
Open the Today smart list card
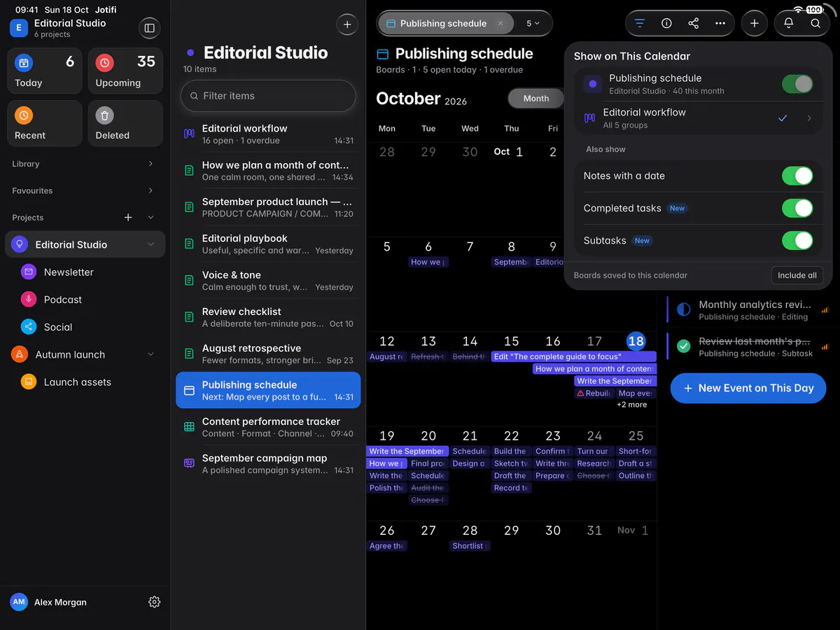pos(45,71)
